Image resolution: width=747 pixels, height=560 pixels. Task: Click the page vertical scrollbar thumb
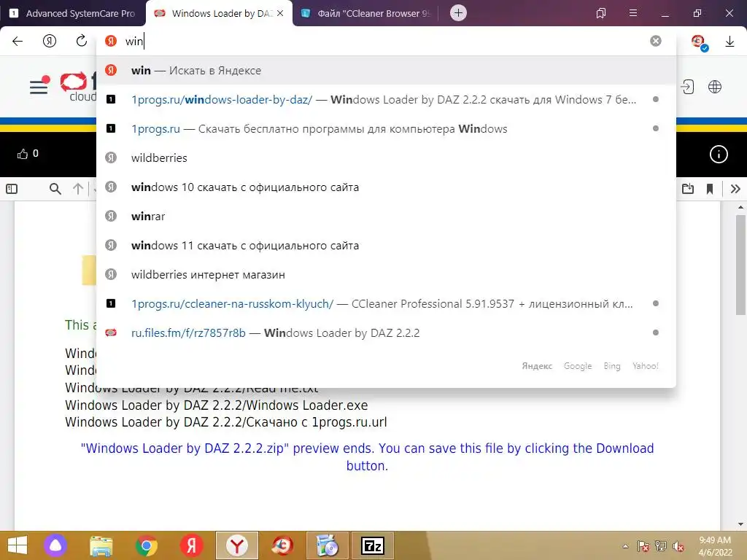[740, 263]
